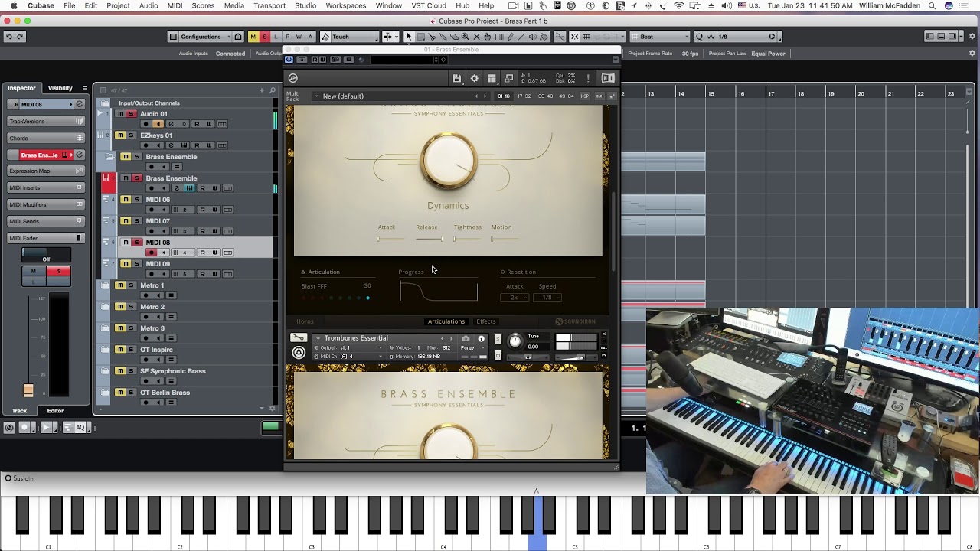
Task: Toggle global Mute M button in toolbar
Action: coord(253,37)
